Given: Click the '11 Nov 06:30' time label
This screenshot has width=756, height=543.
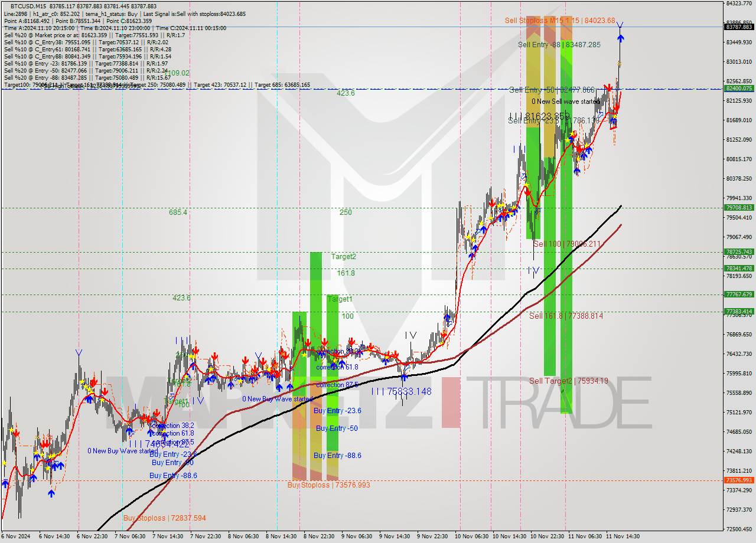Looking at the screenshot, I should pos(585,537).
